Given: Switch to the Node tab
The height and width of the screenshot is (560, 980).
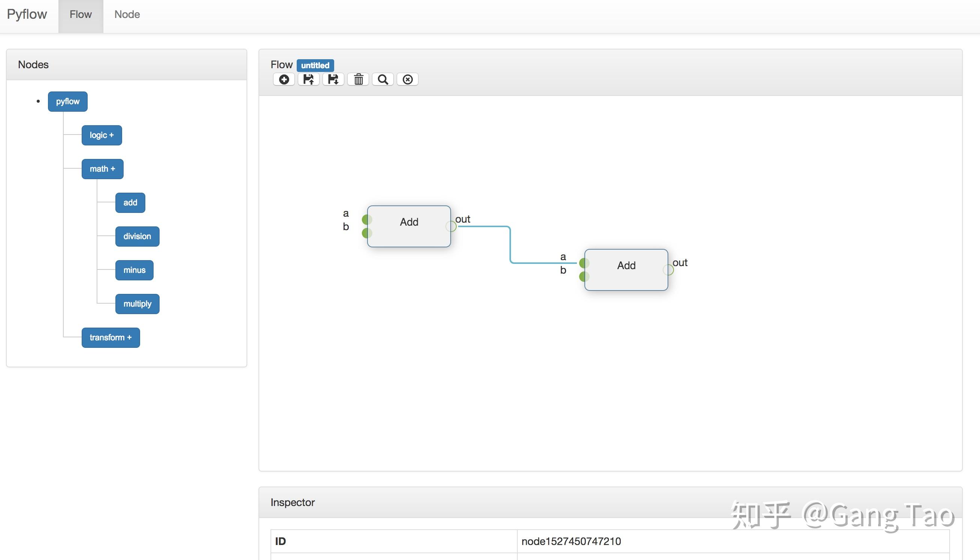Looking at the screenshot, I should click(127, 15).
